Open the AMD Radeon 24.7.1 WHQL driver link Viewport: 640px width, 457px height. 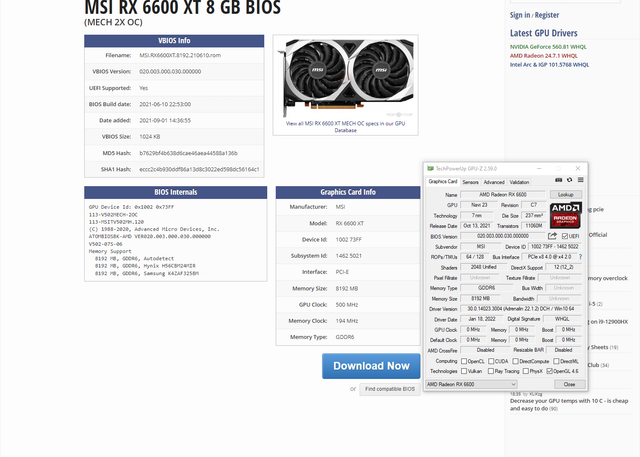[x=544, y=56]
